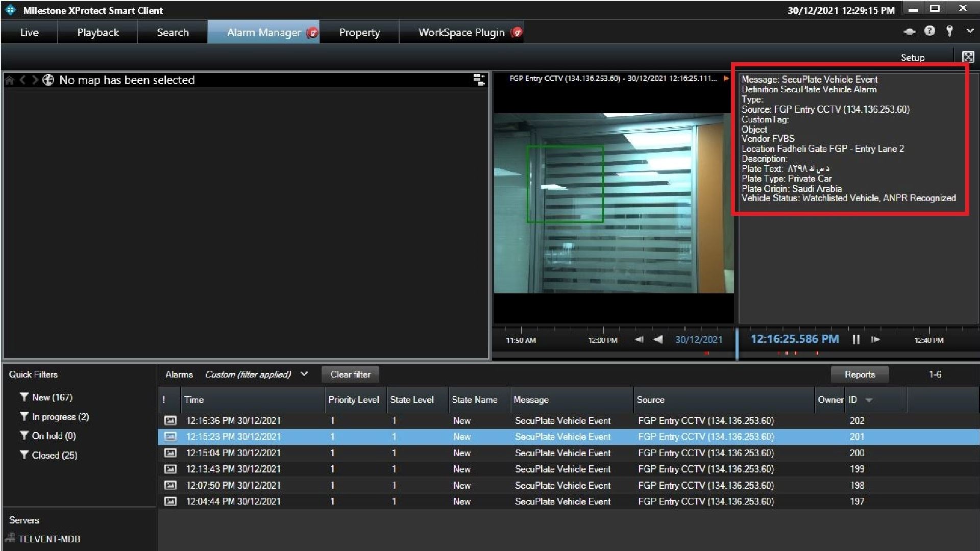Click the Clear filter button
The width and height of the screenshot is (980, 551).
(350, 374)
